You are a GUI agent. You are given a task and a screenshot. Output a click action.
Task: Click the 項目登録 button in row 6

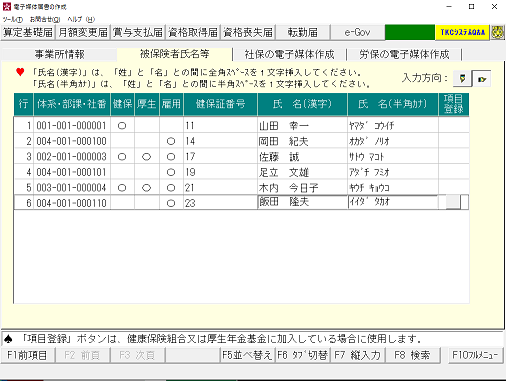coord(453,202)
